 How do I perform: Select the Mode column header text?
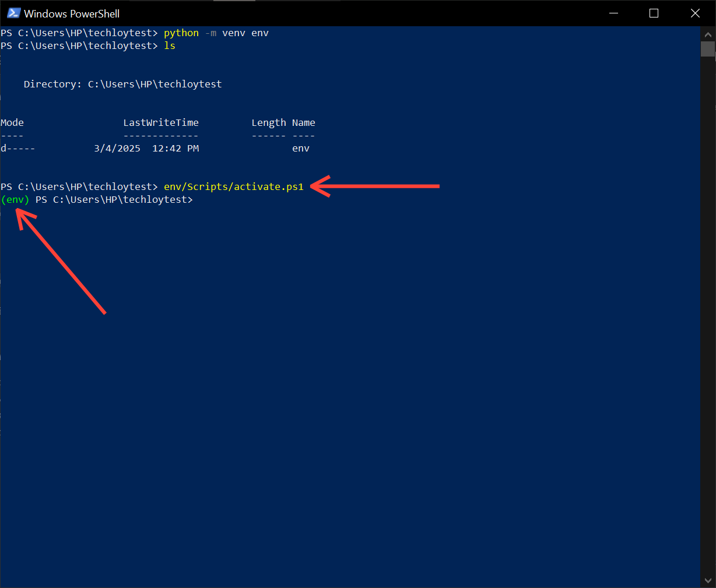[x=12, y=122]
